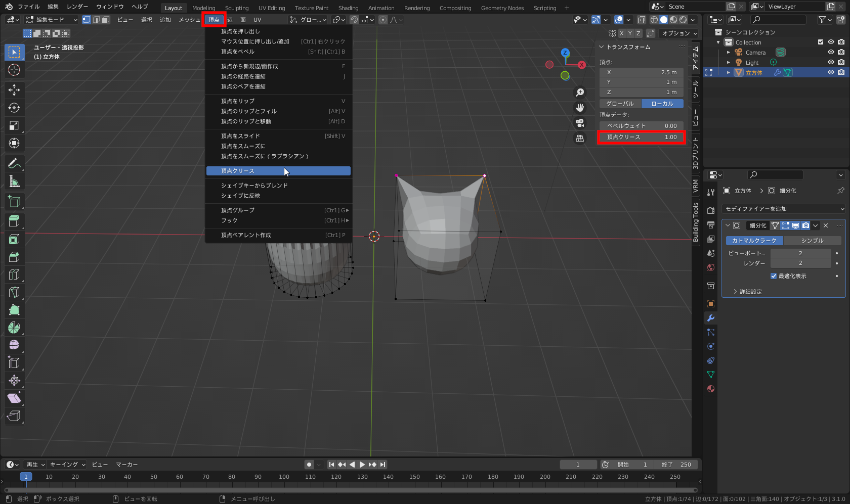
Task: Open Modifier properties wrench tab
Action: [711, 318]
